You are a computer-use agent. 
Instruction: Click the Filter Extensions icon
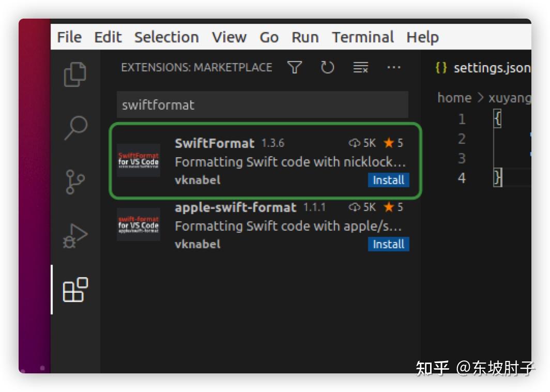[294, 67]
